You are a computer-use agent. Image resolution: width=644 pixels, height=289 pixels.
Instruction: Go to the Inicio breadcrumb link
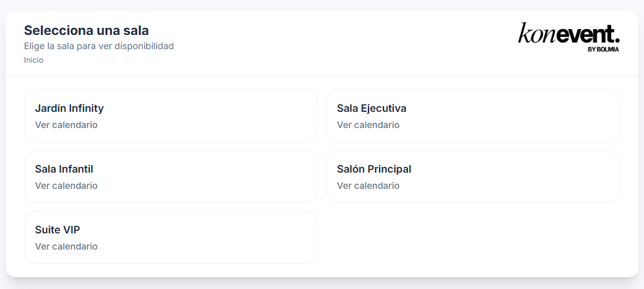coord(34,60)
